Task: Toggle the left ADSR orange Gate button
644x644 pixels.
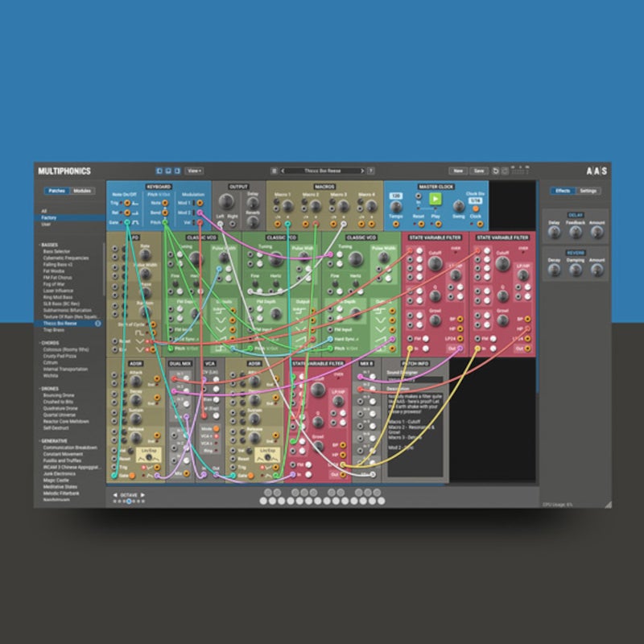Action: coord(132,476)
